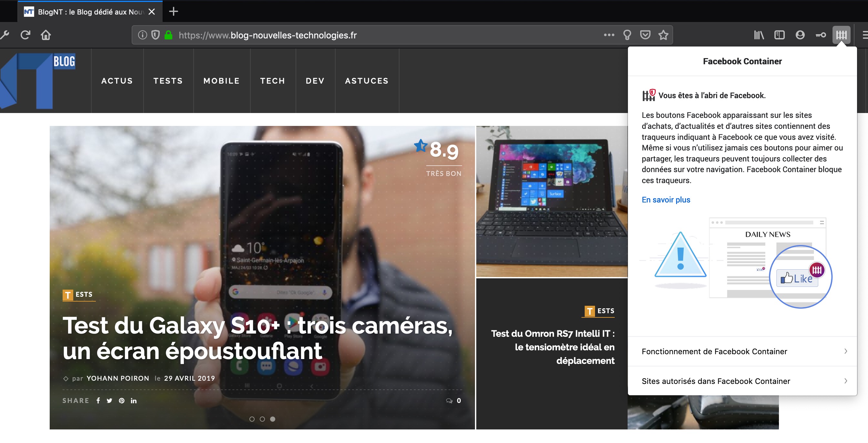Screen dimensions: 868x443
Task: Go to the Firefox home page icon
Action: (x=46, y=35)
